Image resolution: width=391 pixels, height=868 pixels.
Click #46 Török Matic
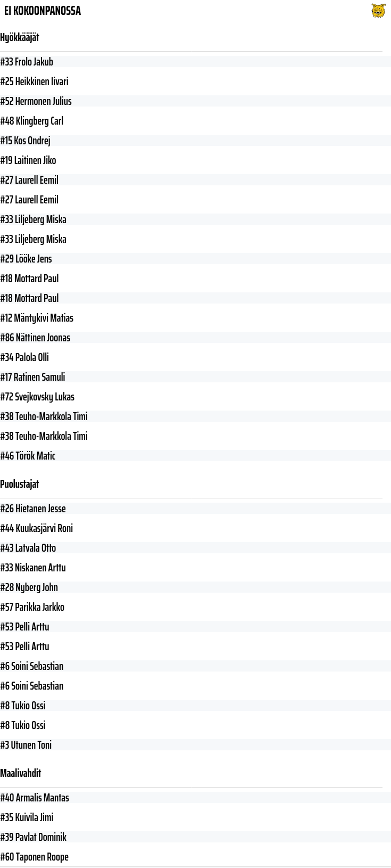point(28,456)
